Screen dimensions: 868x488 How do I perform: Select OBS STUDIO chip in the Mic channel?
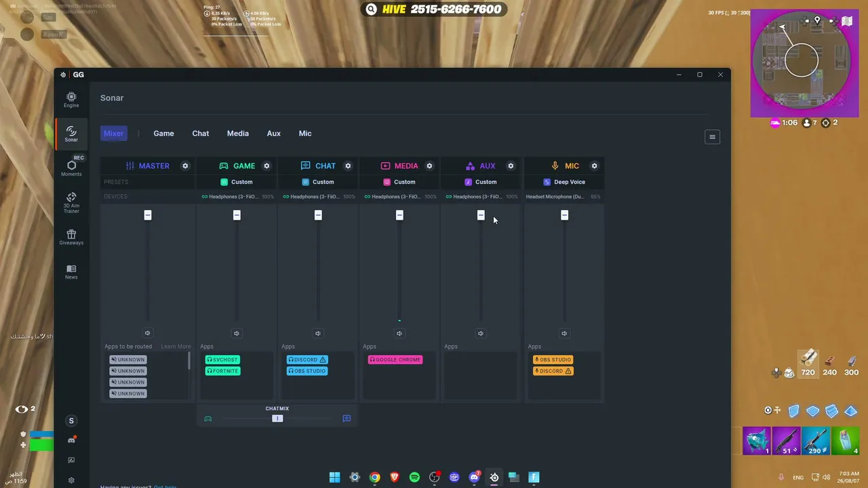(x=553, y=360)
